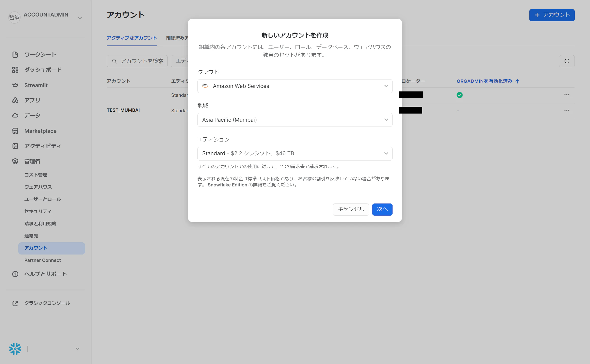The image size is (590, 364).
Task: Click the キャンセル button
Action: tap(351, 209)
